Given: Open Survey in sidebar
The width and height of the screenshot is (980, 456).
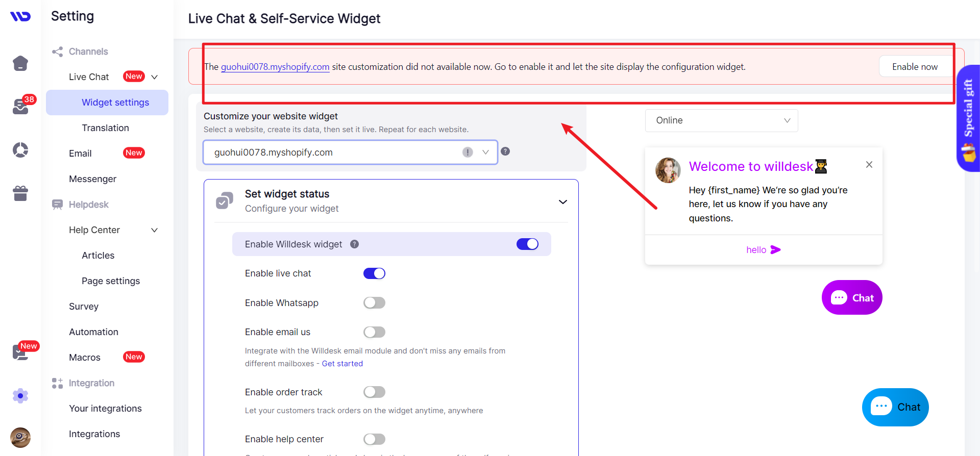Looking at the screenshot, I should click(x=84, y=307).
